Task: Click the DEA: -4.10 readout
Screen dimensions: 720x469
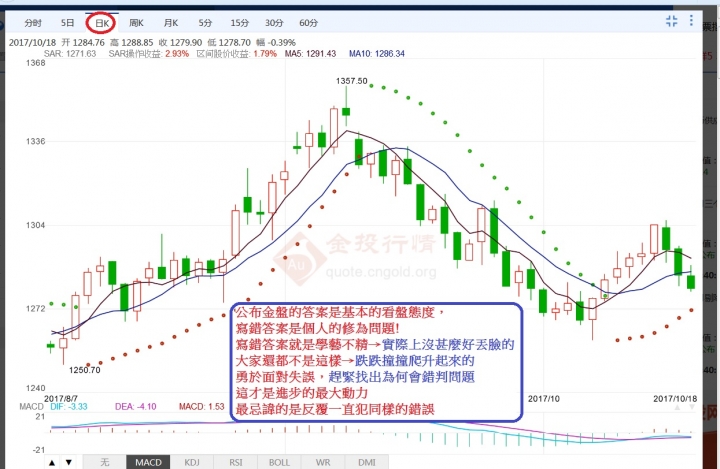Action: [135, 407]
